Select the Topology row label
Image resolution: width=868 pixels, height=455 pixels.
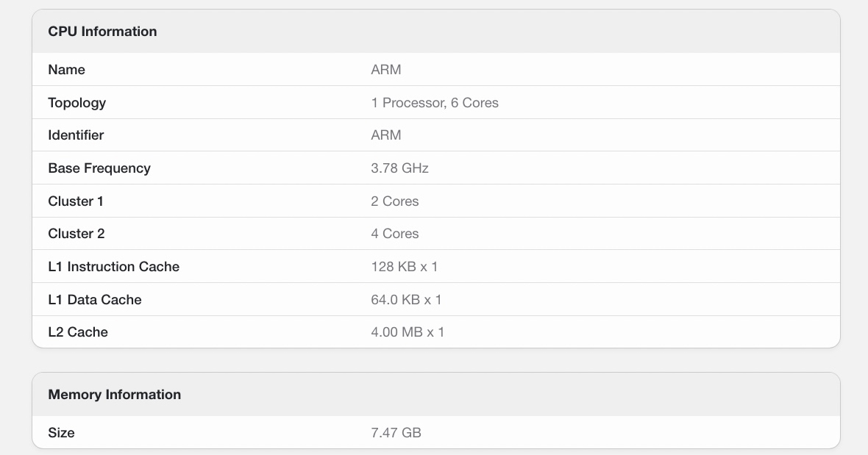pos(77,103)
